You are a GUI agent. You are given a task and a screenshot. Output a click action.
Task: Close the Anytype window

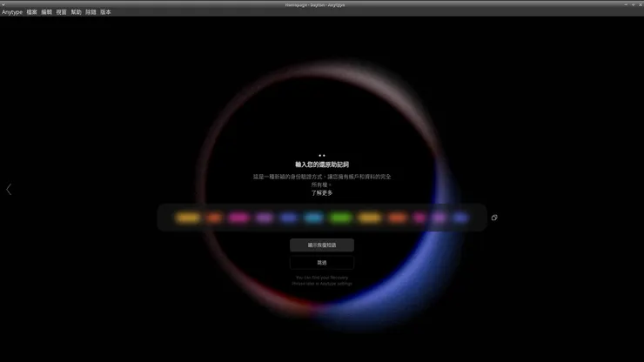[x=640, y=4]
